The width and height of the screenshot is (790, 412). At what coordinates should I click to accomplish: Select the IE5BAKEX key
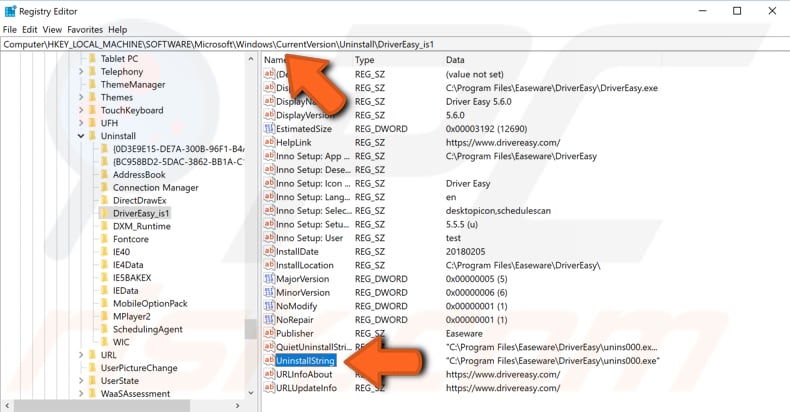pos(132,278)
